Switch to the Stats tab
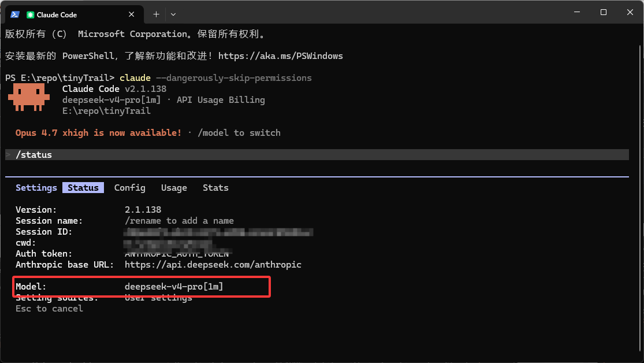 215,187
